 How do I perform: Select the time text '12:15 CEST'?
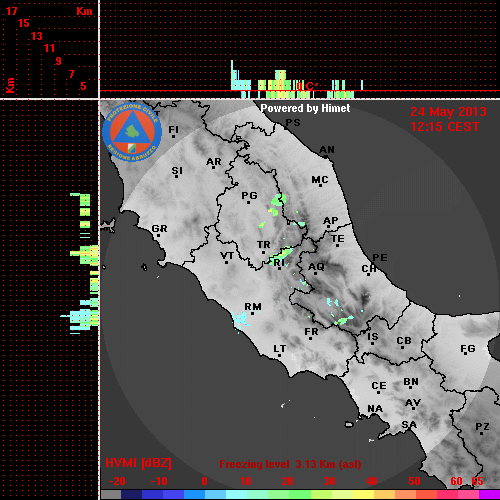[x=445, y=127]
